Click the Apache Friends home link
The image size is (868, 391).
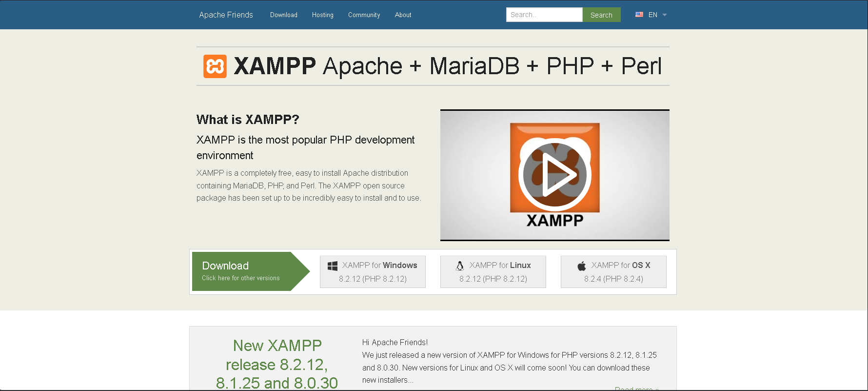226,15
